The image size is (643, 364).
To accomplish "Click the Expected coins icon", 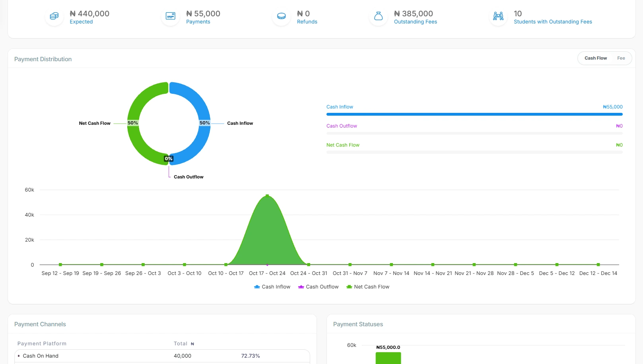I will point(54,16).
